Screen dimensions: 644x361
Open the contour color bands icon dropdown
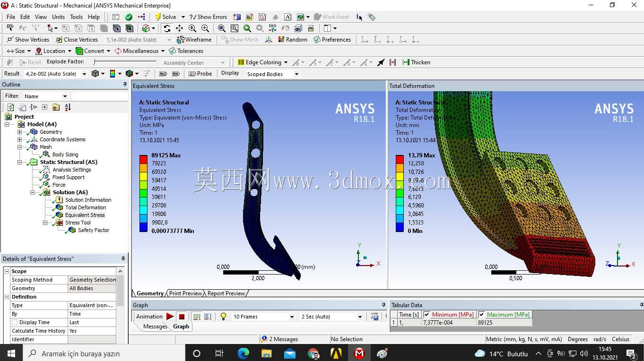click(115, 74)
